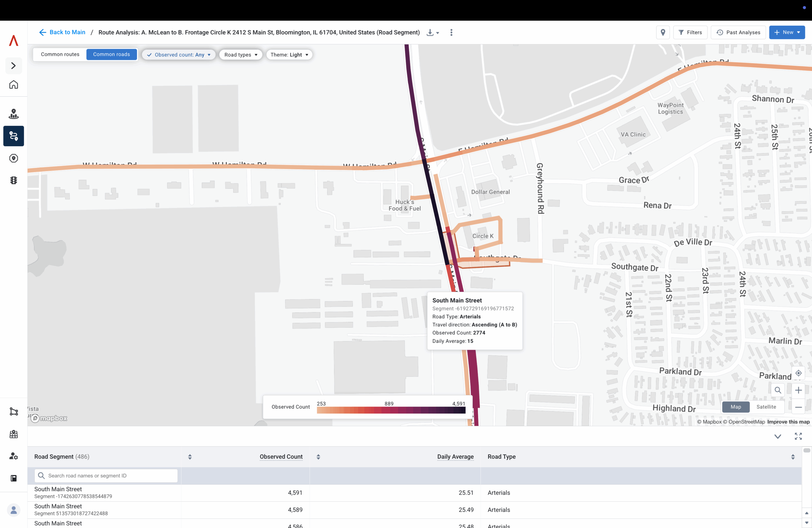Click the map pin location button
812x528 pixels.
663,33
